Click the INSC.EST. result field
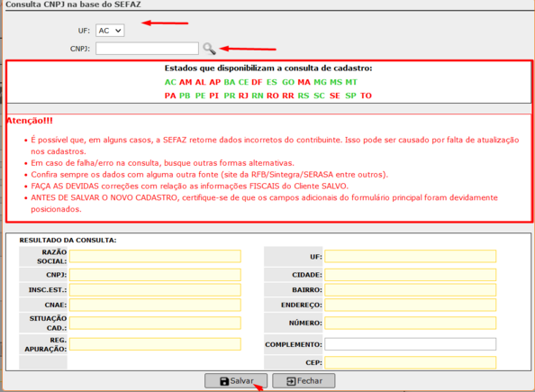Viewport: 535px width, 392px height. click(155, 290)
